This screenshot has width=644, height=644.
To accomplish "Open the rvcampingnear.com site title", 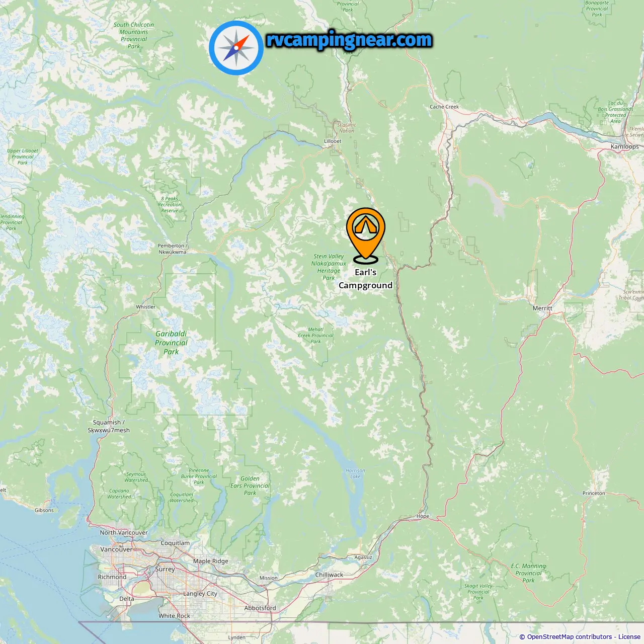I will [x=349, y=40].
